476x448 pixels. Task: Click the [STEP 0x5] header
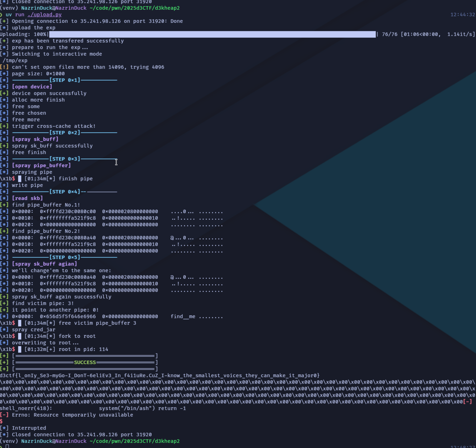[65, 257]
